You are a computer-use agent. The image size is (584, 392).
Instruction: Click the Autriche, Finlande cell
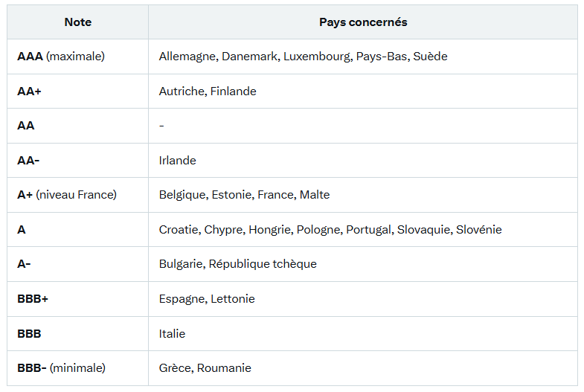(363, 91)
